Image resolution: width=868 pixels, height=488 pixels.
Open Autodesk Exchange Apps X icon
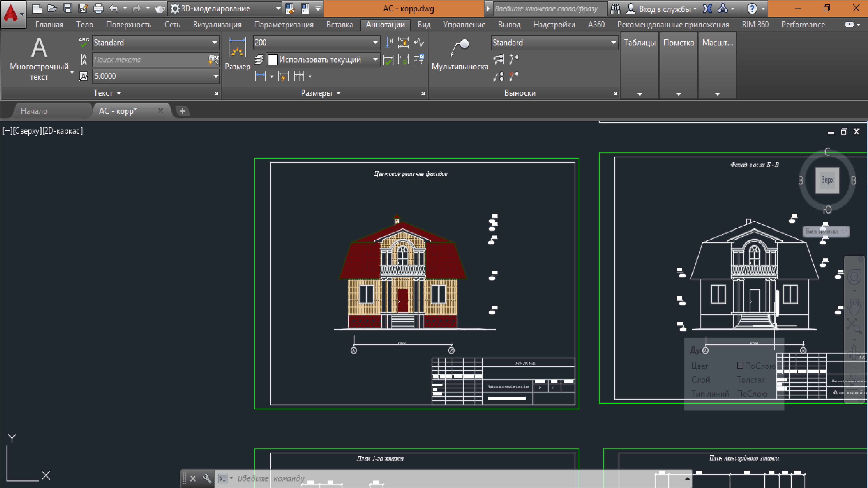click(707, 9)
